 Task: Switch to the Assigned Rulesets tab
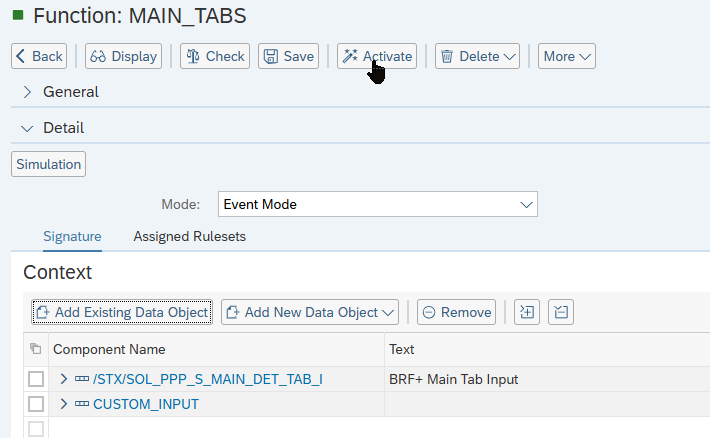[189, 237]
